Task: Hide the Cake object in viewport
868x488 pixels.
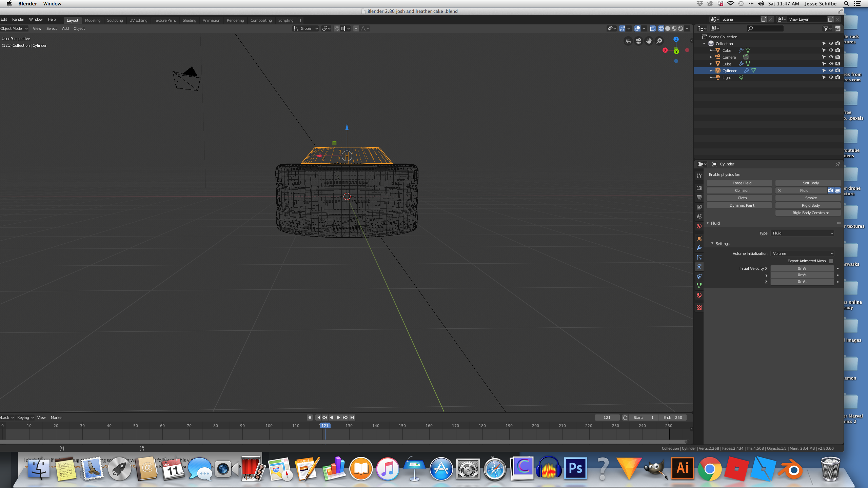Action: (831, 50)
